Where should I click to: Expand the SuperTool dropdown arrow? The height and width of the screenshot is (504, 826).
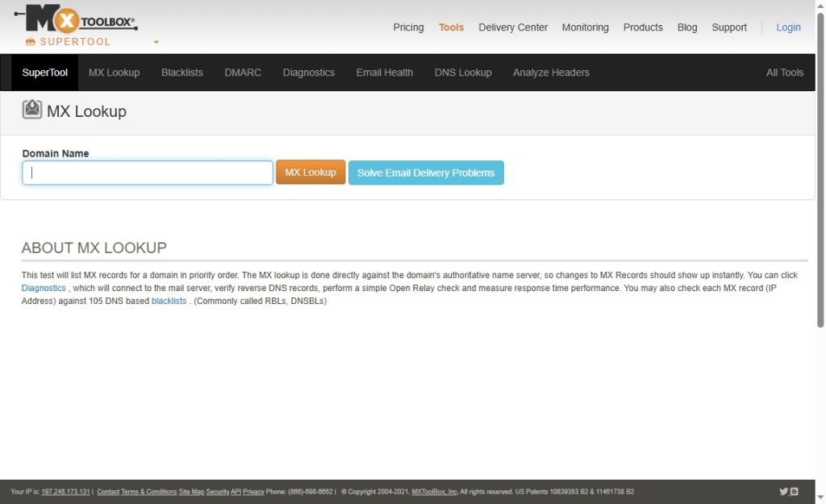(x=156, y=42)
